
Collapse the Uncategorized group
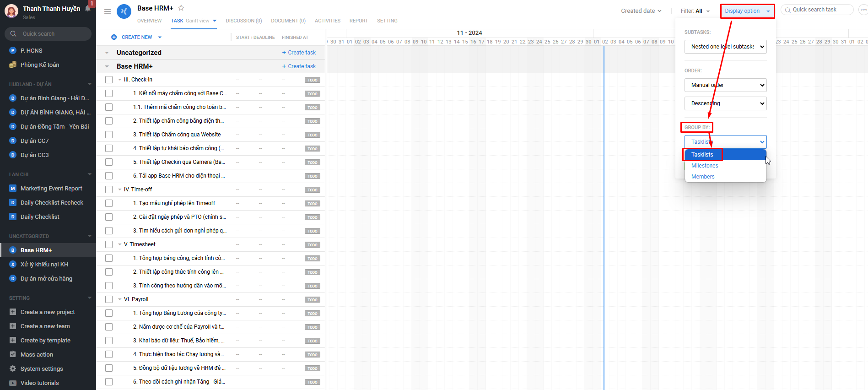point(107,53)
